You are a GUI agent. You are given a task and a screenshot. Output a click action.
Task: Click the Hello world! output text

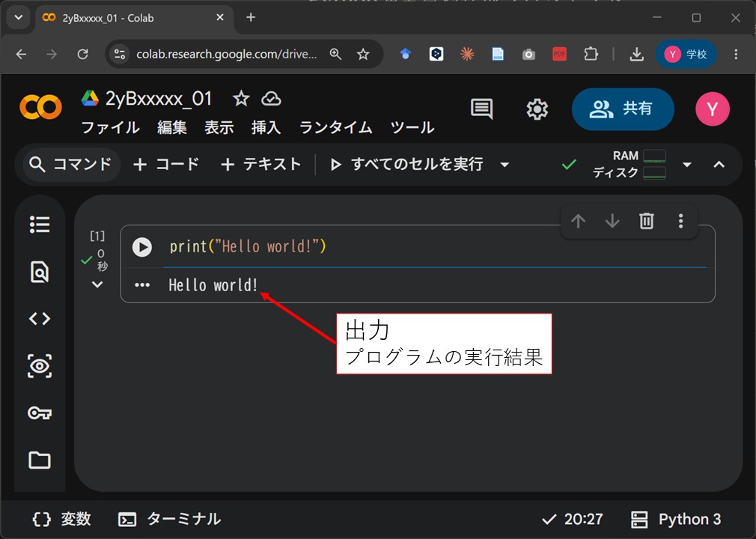point(213,285)
